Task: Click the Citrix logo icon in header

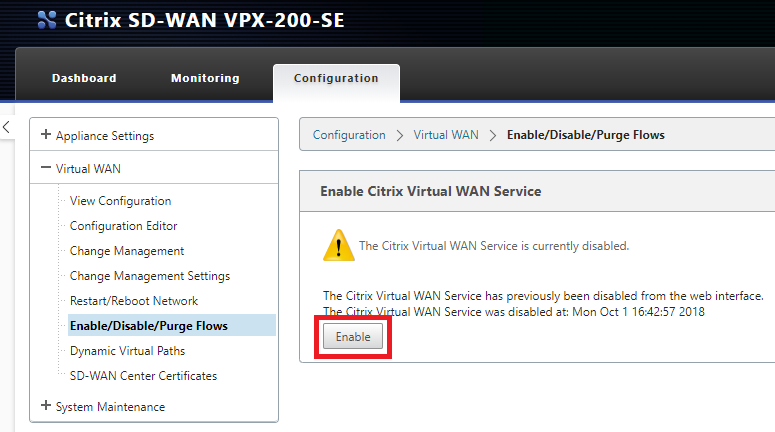Action: pyautogui.click(x=47, y=20)
